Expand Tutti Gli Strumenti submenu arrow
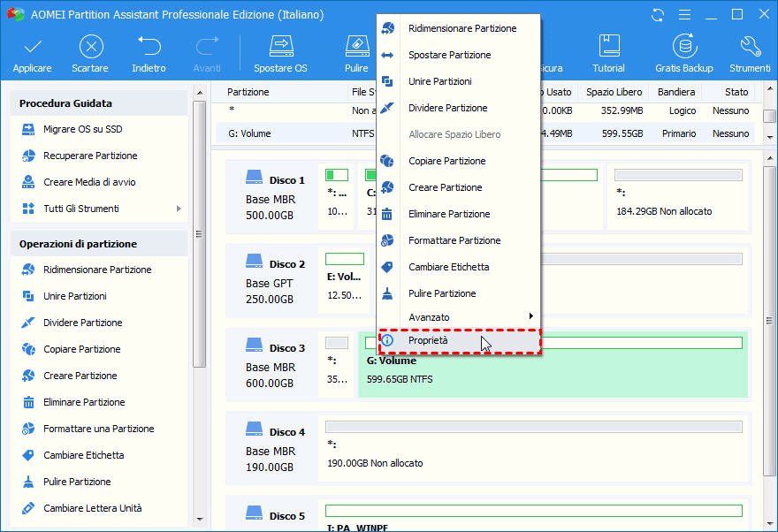 tap(179, 209)
